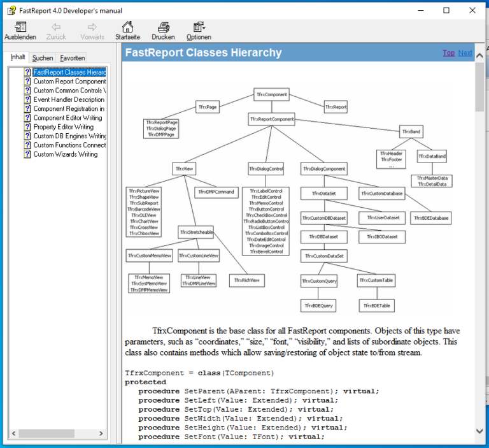
Task: Open Custom Report Components topic
Action: [69, 82]
